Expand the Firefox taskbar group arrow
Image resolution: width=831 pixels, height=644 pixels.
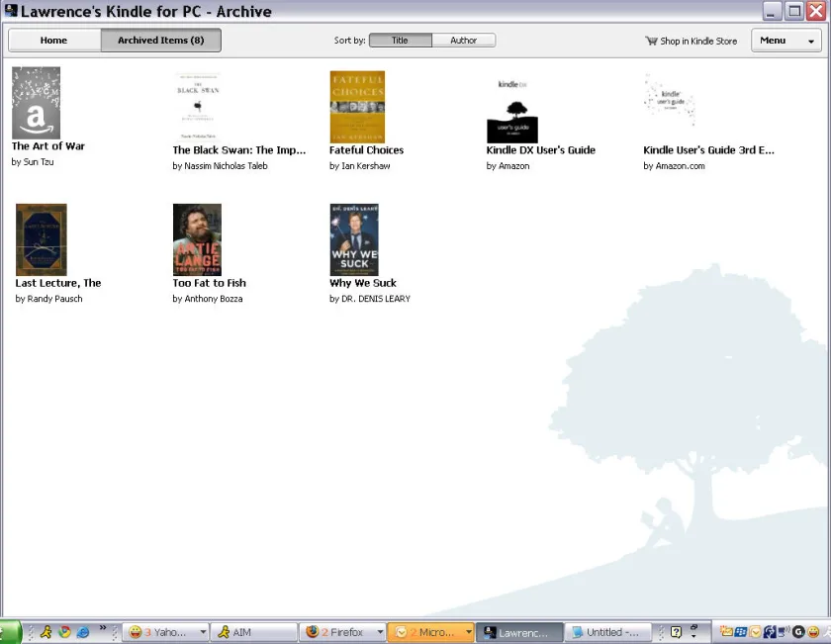pyautogui.click(x=380, y=632)
